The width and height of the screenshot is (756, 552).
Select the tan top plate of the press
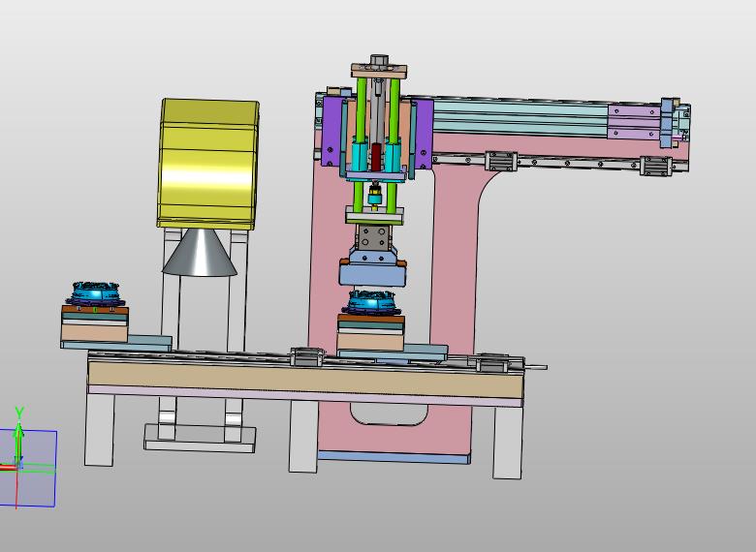(379, 72)
